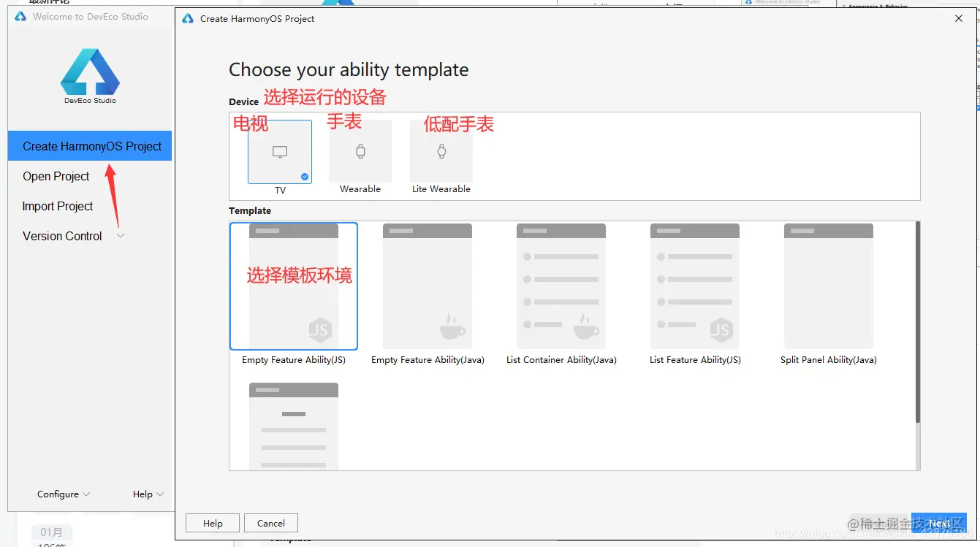The height and width of the screenshot is (547, 980).
Task: Click the TV label under device icon
Action: pyautogui.click(x=280, y=190)
